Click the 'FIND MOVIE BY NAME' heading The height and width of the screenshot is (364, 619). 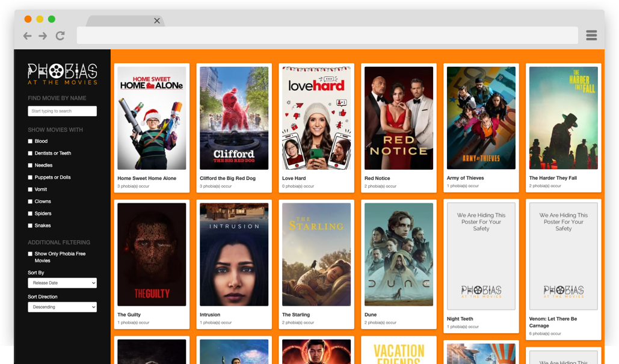[57, 98]
